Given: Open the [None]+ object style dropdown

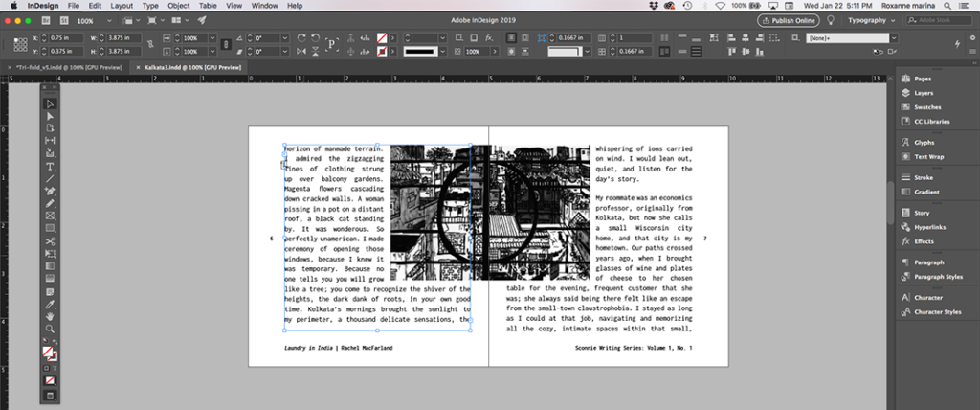Looking at the screenshot, I should 894,38.
